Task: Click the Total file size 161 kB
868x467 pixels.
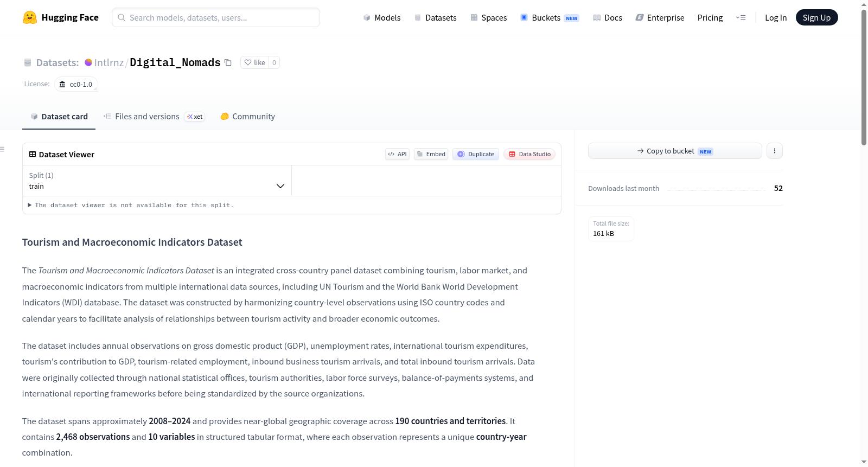Action: [611, 228]
